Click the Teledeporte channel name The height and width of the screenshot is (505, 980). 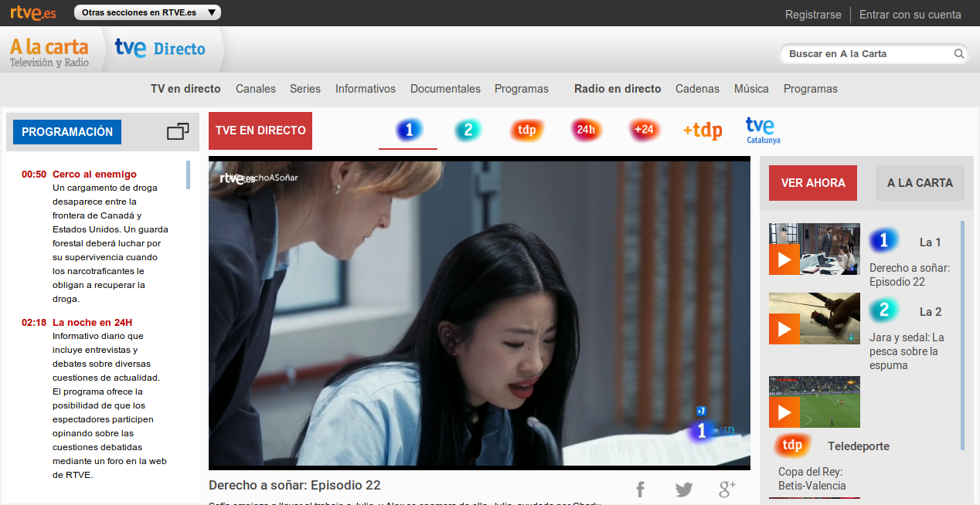click(859, 446)
